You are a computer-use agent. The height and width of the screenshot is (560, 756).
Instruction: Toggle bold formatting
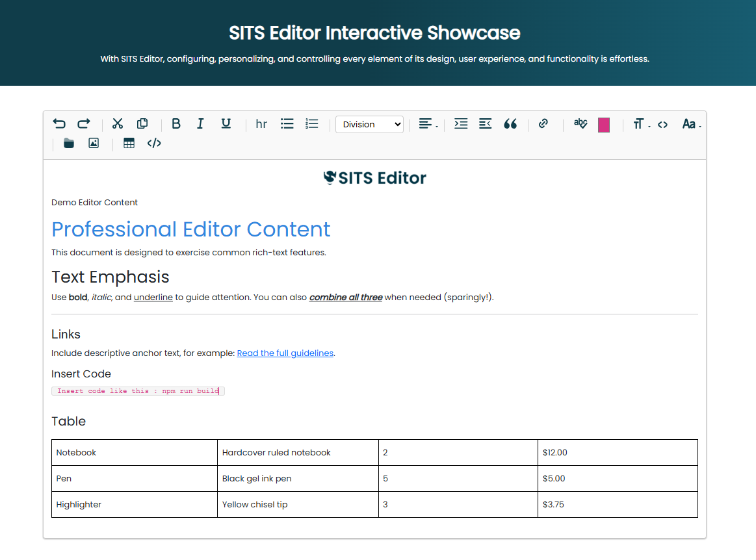tap(176, 124)
